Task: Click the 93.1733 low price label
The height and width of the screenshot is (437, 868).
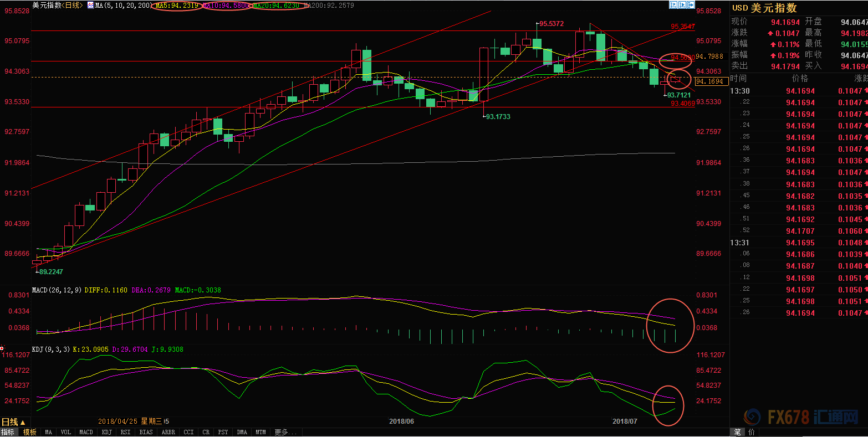Action: [x=498, y=117]
